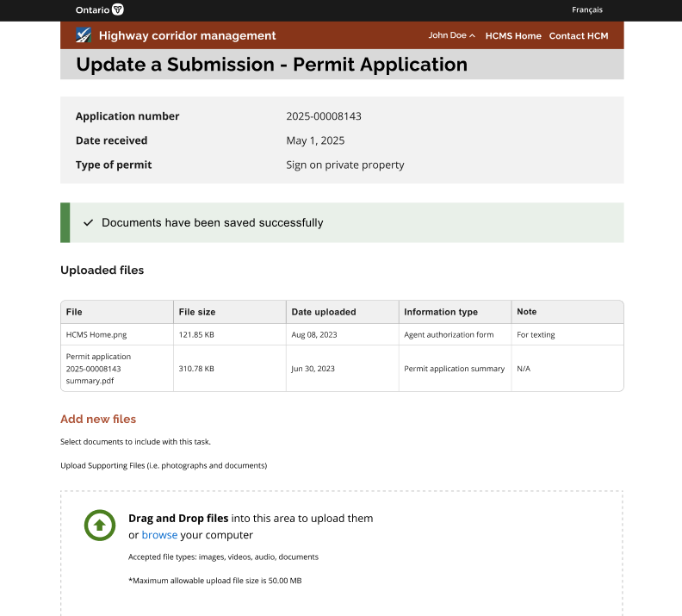Sort by the Date uploaded column header
This screenshot has width=682, height=616.
click(x=323, y=312)
